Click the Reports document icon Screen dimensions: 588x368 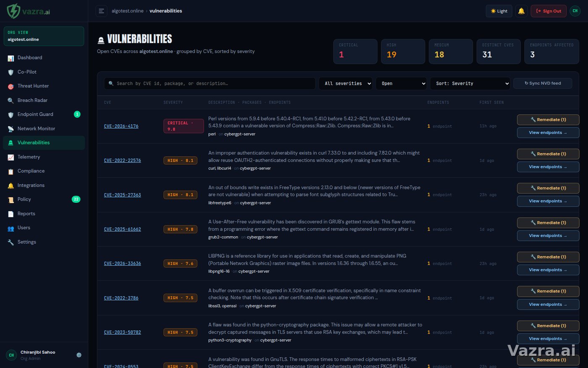pyautogui.click(x=11, y=214)
